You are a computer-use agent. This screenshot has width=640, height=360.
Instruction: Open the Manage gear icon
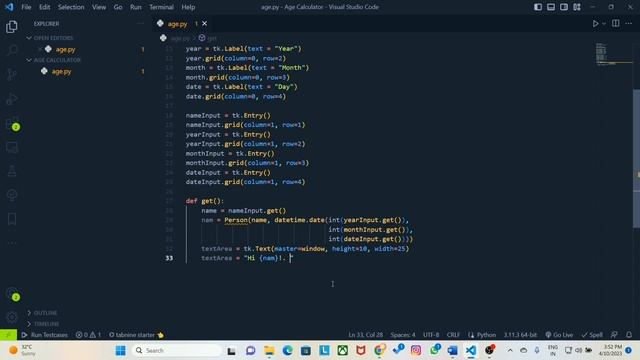(11, 317)
